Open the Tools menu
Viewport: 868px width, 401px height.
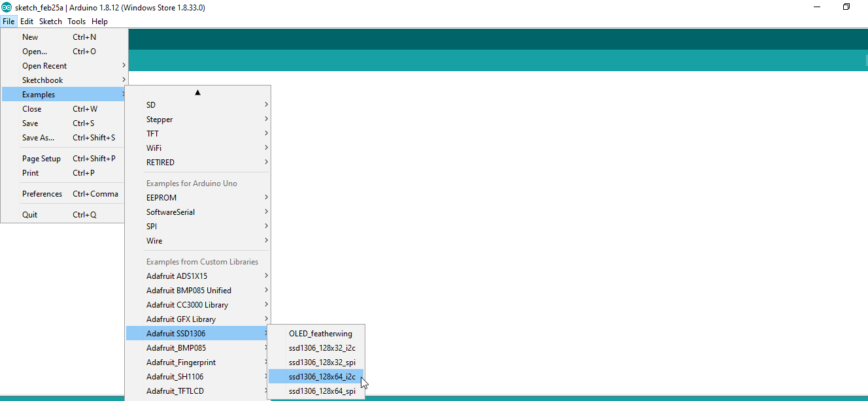coord(76,22)
